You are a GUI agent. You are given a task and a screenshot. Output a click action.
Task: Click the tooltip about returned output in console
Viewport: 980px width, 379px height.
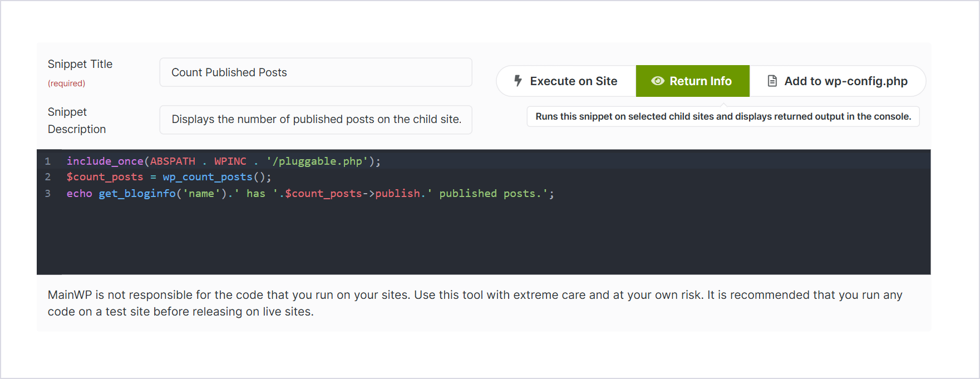pos(723,116)
